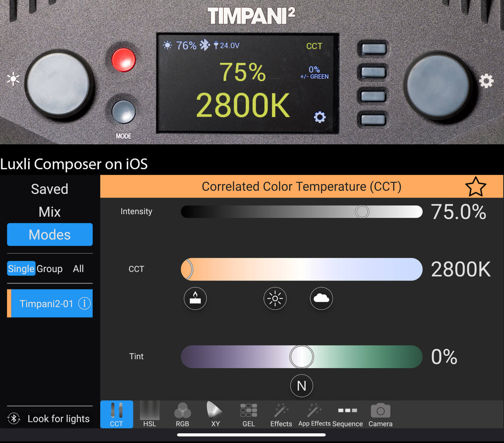The image size is (504, 443).
Task: Select the Timpani2-01 light
Action: tap(46, 303)
